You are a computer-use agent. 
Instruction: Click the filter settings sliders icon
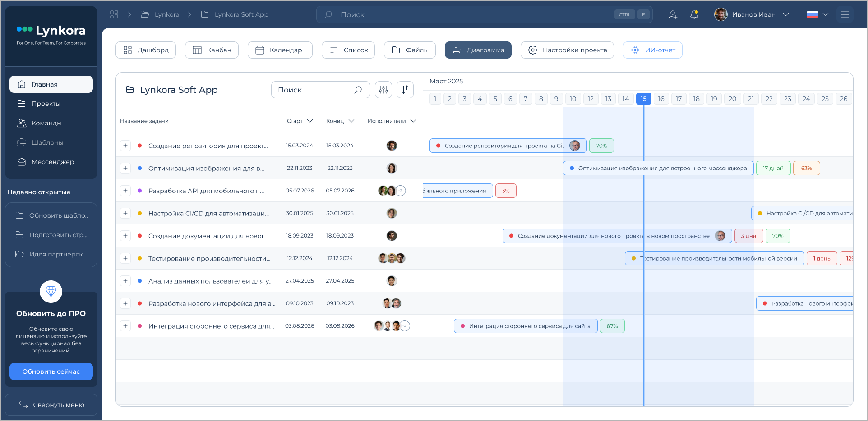click(x=383, y=90)
